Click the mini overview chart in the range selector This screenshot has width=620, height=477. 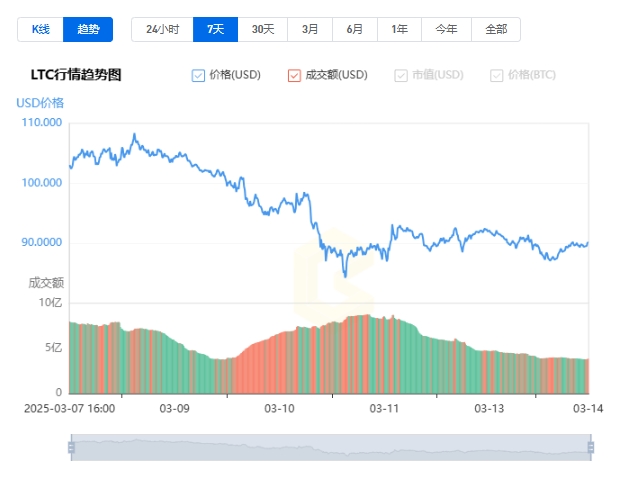[x=331, y=447]
